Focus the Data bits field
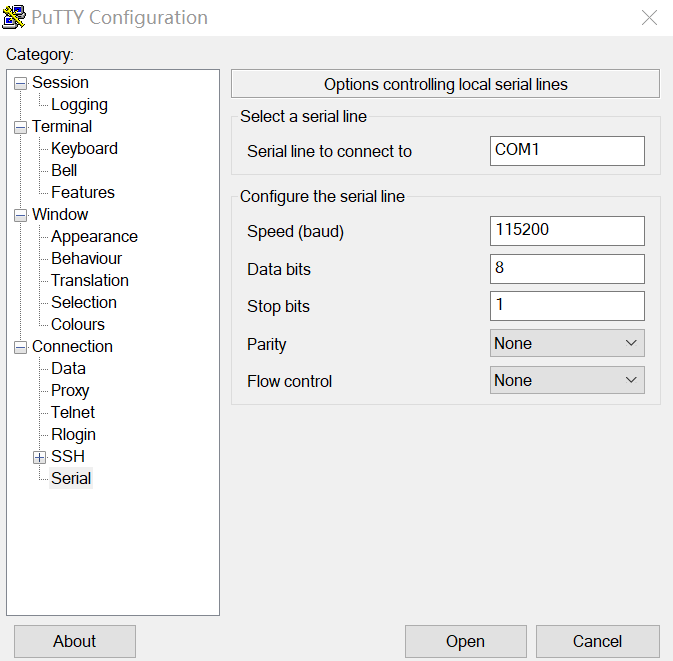The height and width of the screenshot is (661, 673). tap(567, 269)
